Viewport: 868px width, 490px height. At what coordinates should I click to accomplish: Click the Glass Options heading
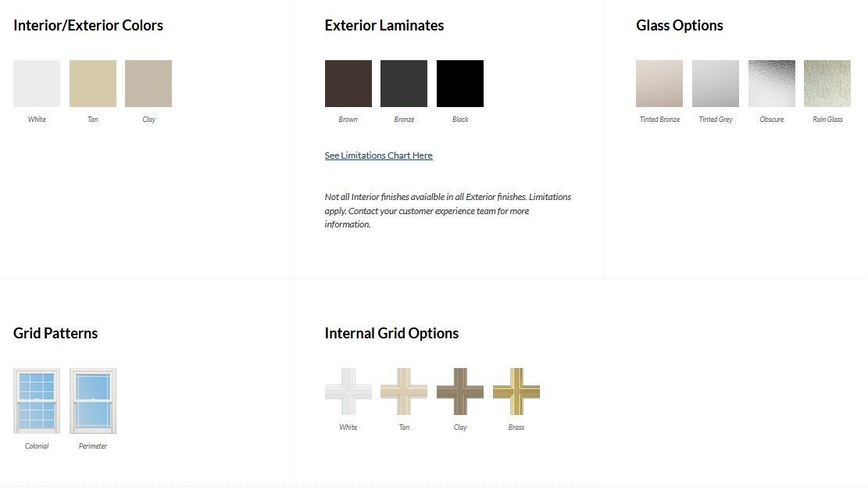click(x=680, y=26)
